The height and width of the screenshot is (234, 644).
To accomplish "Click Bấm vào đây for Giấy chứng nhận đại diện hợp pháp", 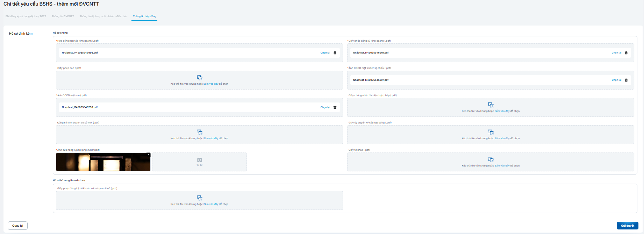I will pos(502,111).
